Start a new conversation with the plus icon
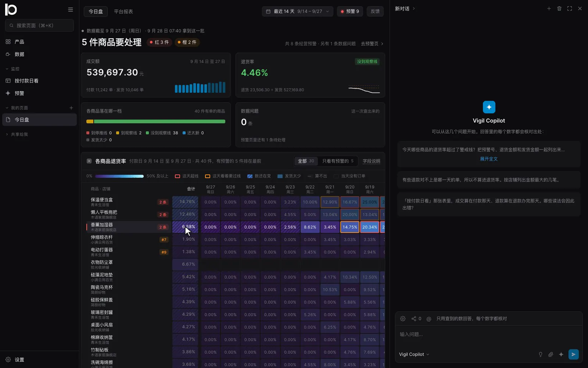This screenshot has width=588, height=368. point(549,8)
